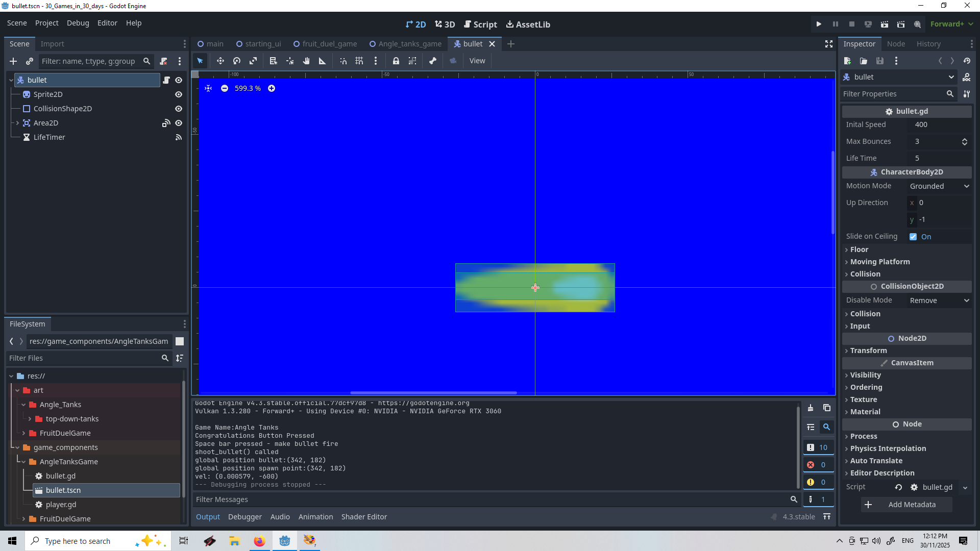This screenshot has width=980, height=551.
Task: Copy output log contents
Action: 827,408
